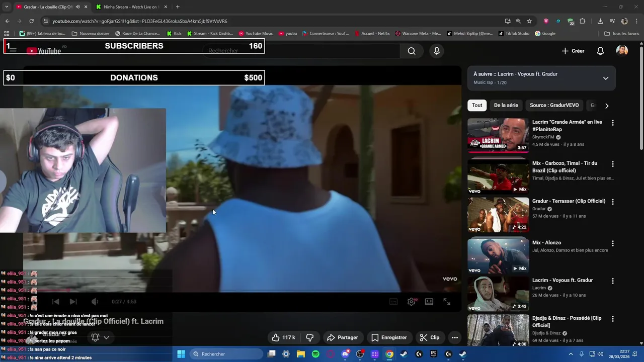Start voice search with microphone icon
This screenshot has height=362, width=644.
coord(437,51)
